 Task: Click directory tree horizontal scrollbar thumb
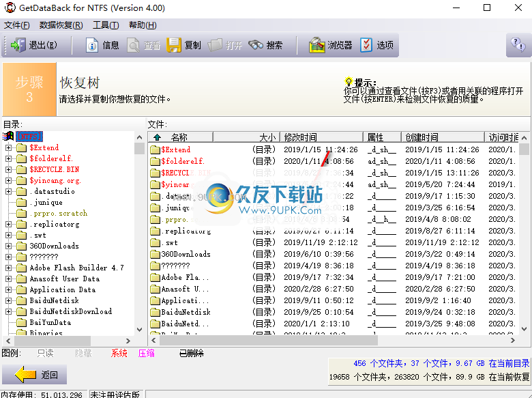pos(53,341)
